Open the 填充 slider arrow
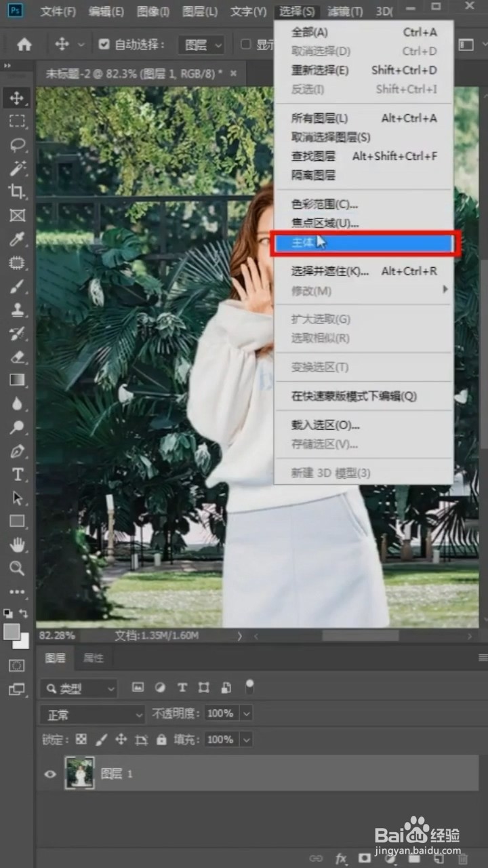This screenshot has width=488, height=868. pos(246,739)
